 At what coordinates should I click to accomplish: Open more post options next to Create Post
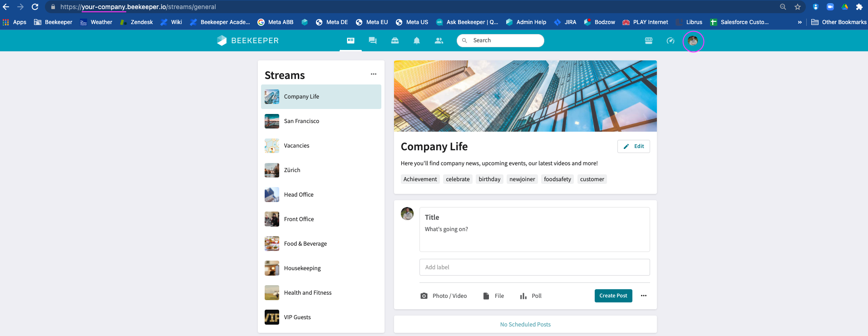[643, 296]
